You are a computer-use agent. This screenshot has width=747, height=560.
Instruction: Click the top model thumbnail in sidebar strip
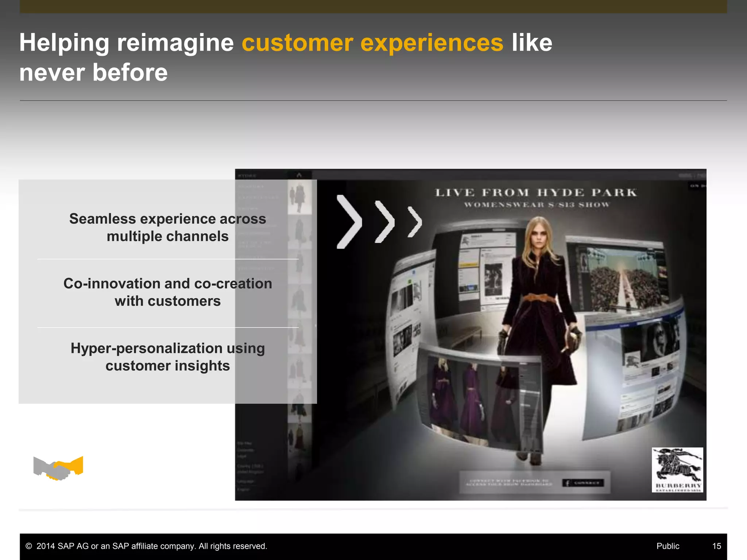coord(300,197)
